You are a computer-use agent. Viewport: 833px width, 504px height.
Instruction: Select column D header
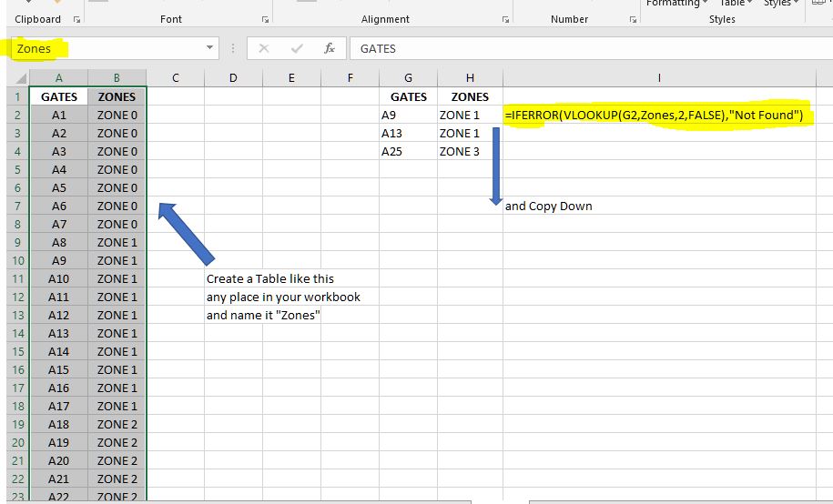coord(233,78)
